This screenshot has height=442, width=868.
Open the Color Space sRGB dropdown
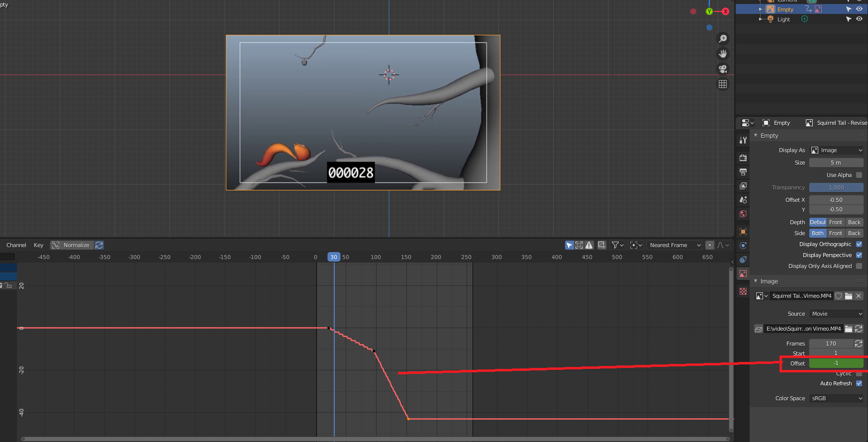[x=836, y=398]
